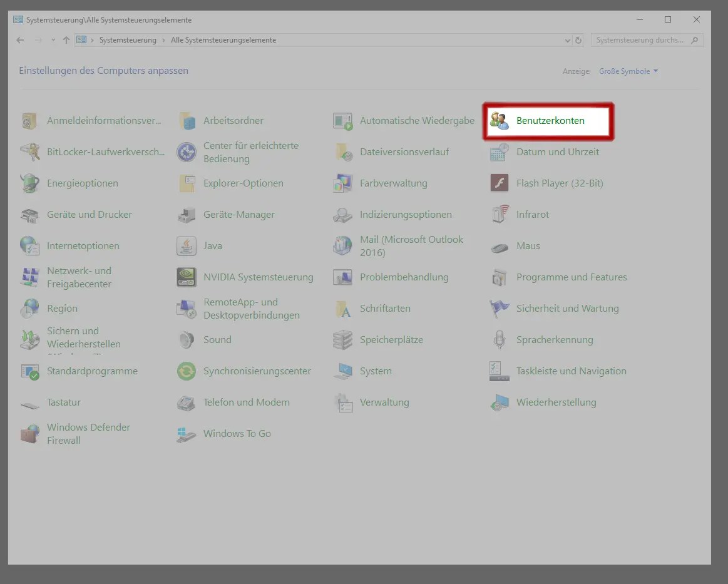
Task: Click Geräte und Drucker printer icon
Action: (29, 215)
